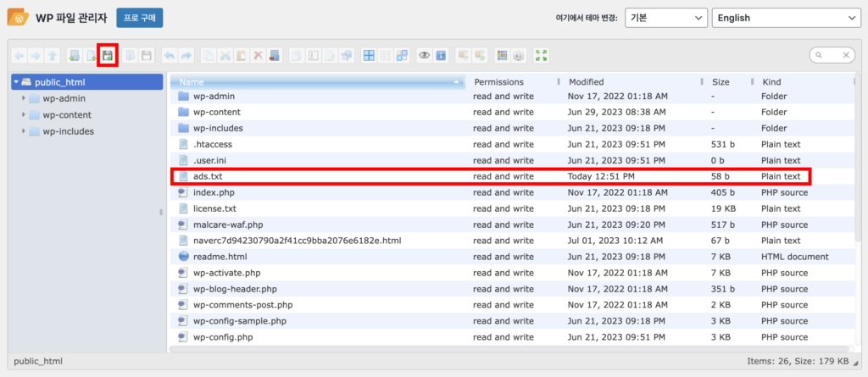Click the get info icon

click(x=441, y=55)
